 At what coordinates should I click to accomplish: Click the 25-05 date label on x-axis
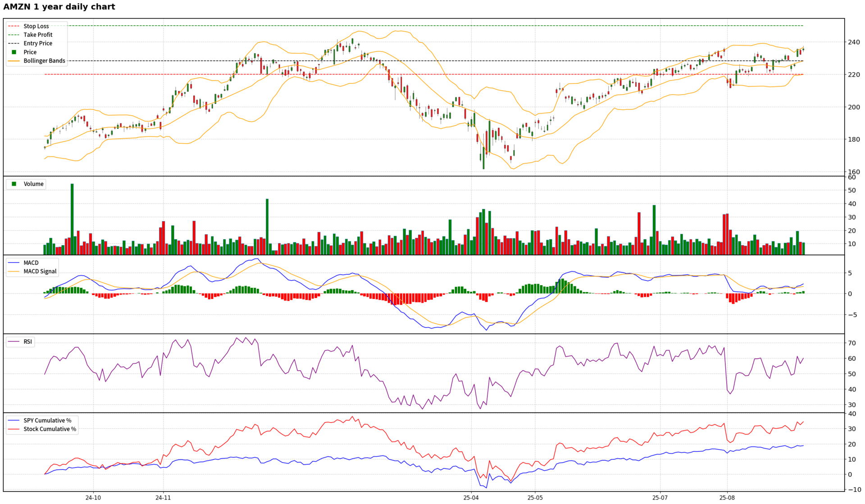(x=535, y=498)
